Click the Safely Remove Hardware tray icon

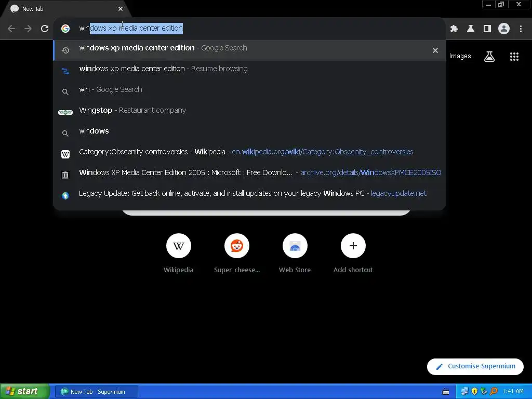[484, 392]
